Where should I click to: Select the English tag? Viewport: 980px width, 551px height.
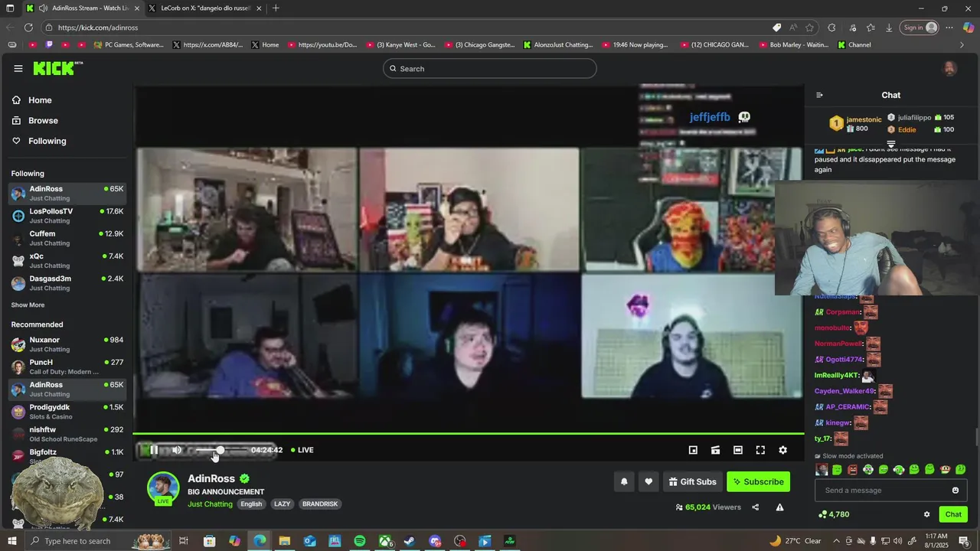(x=251, y=504)
